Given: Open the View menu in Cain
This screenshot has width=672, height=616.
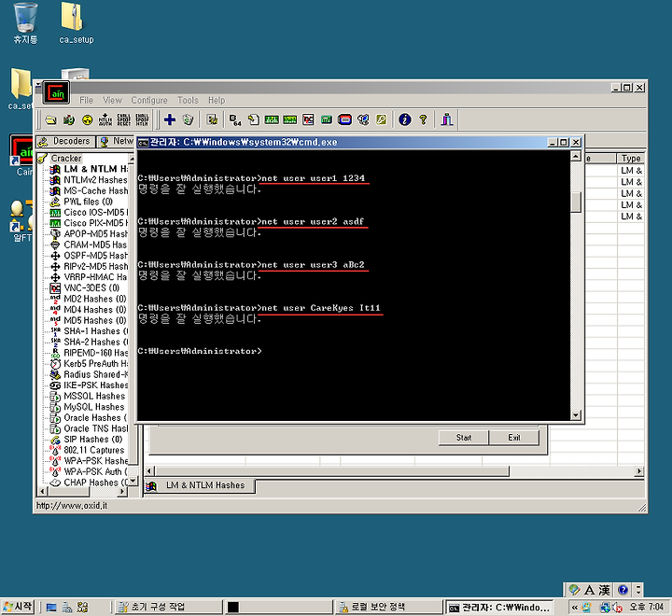Looking at the screenshot, I should point(112,100).
